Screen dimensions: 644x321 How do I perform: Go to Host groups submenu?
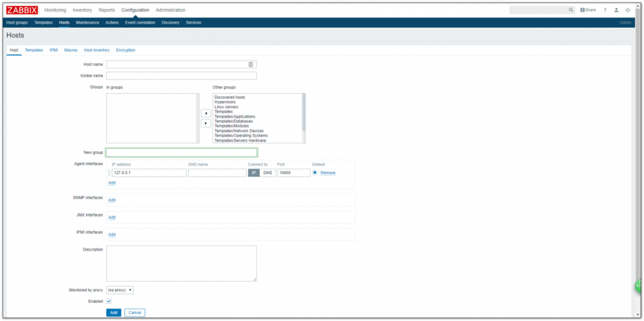(x=17, y=23)
